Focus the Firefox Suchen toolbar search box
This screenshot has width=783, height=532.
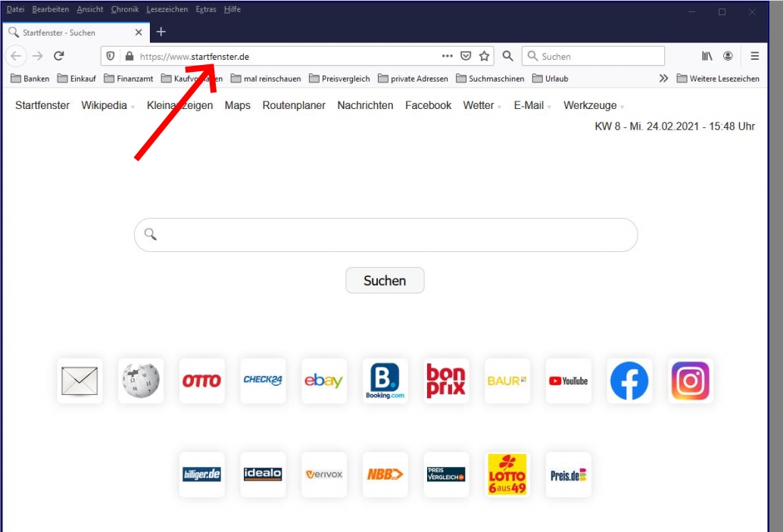593,56
